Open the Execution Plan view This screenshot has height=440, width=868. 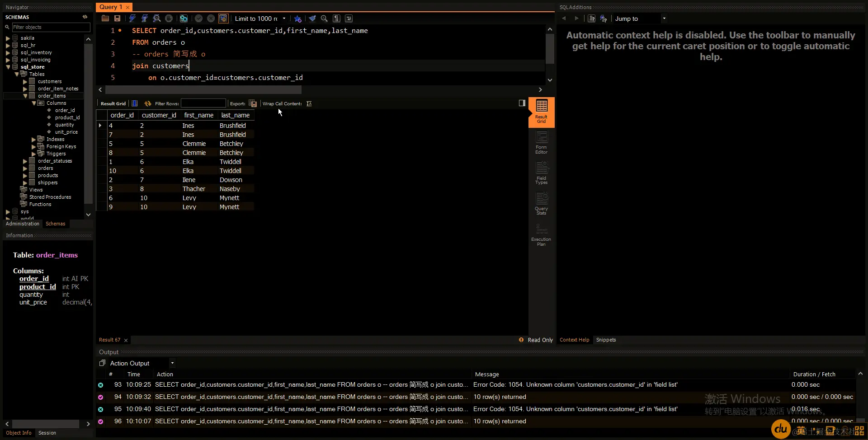click(541, 235)
